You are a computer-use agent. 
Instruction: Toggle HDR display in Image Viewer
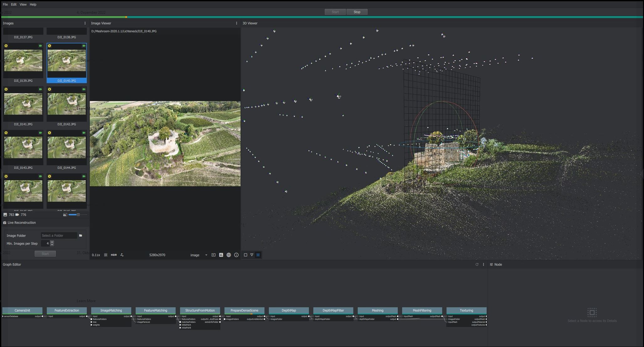click(x=114, y=255)
